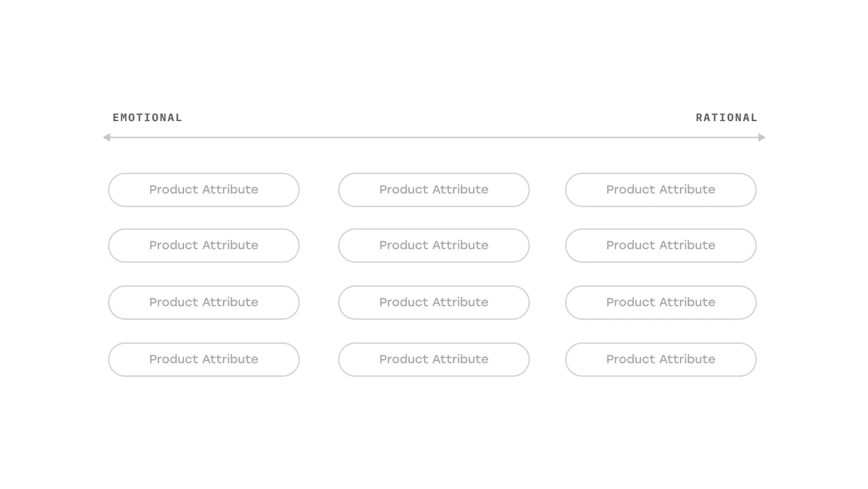This screenshot has width=868, height=489.
Task: Select the EMOTIONAL axis label
Action: (x=148, y=118)
